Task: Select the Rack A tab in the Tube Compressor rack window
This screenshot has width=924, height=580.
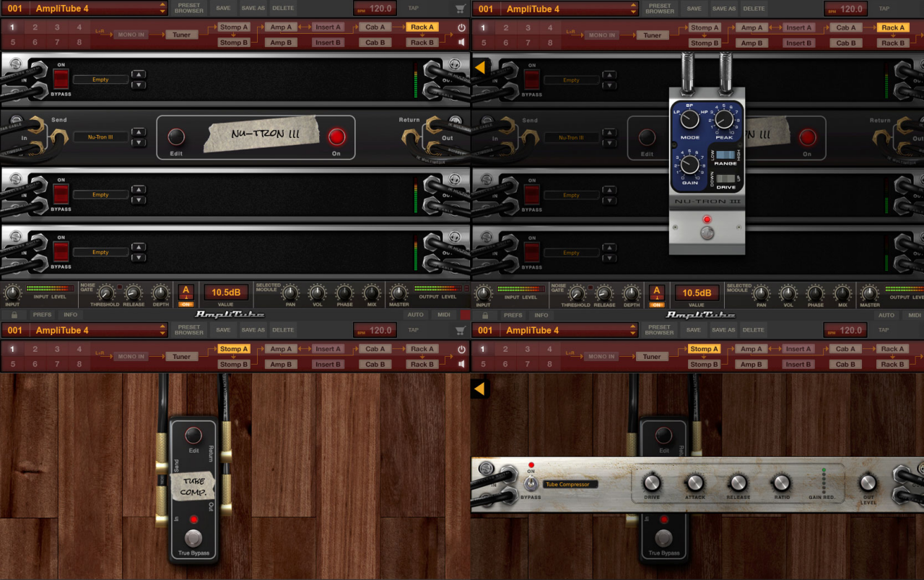Action: (892, 349)
